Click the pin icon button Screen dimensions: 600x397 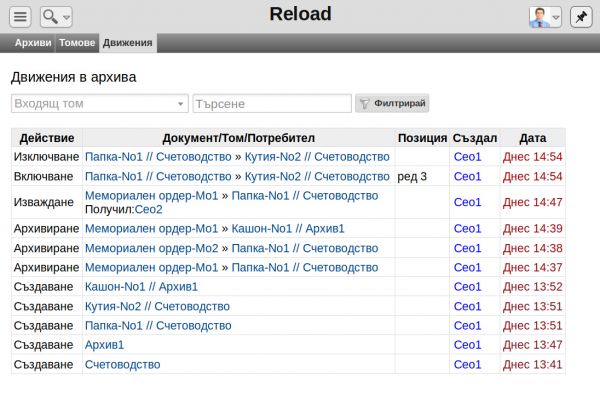[581, 17]
